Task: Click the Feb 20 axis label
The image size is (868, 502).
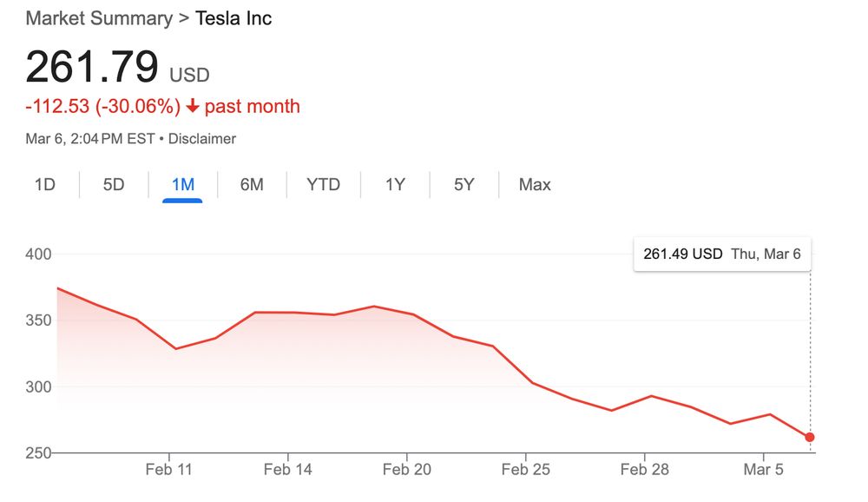Action: (x=406, y=469)
